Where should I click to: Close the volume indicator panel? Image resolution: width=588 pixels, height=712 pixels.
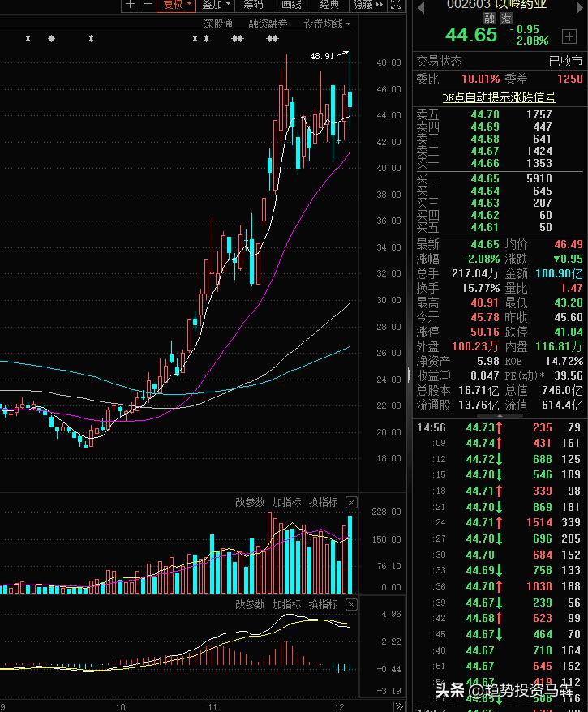[351, 502]
